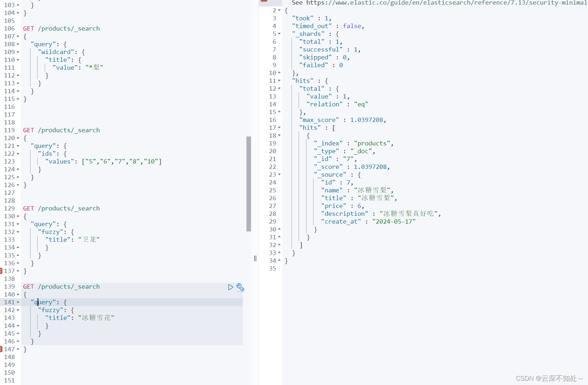
Task: Fold the request body at line 120
Action: [18, 138]
